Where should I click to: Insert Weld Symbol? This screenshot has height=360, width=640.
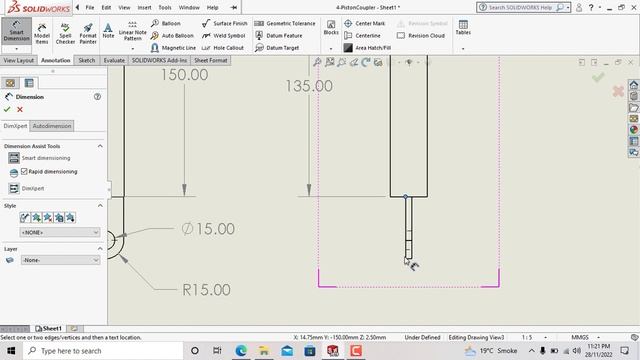[x=224, y=36]
